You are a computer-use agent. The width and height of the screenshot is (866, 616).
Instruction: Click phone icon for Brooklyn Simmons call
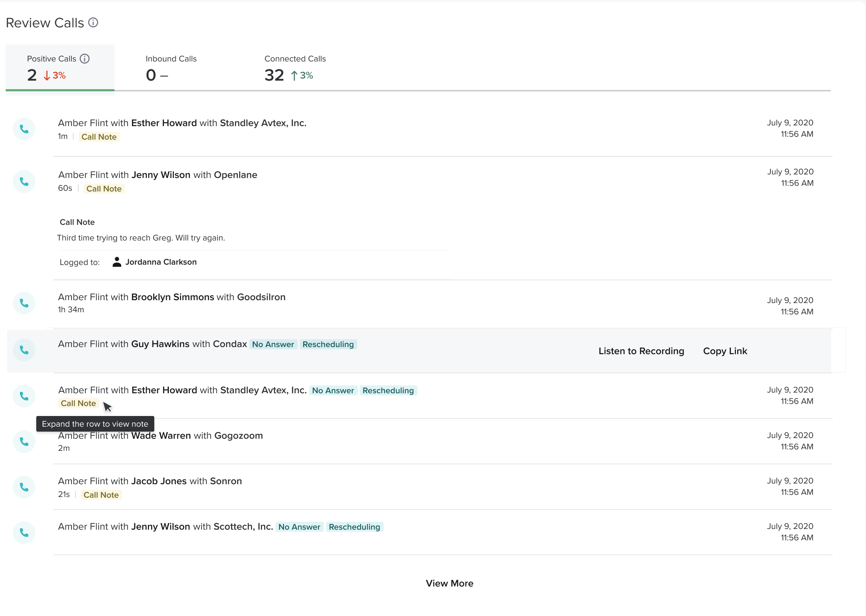coord(24,303)
